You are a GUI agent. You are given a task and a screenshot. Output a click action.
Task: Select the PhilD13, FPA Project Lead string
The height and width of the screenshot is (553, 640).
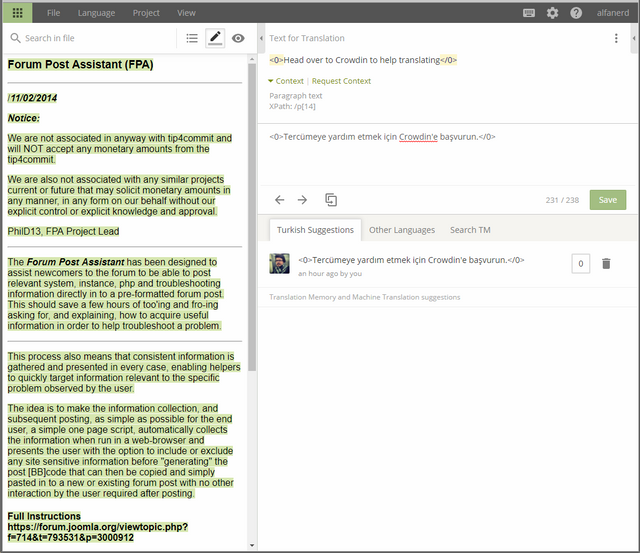pos(63,231)
